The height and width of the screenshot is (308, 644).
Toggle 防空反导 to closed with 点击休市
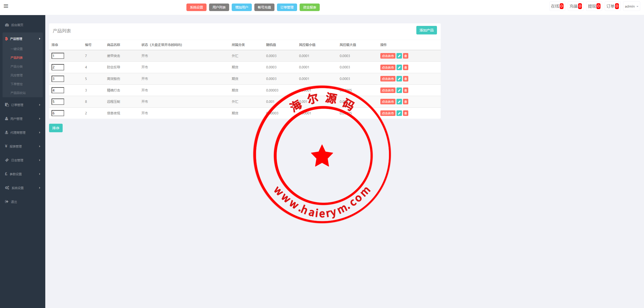(388, 67)
